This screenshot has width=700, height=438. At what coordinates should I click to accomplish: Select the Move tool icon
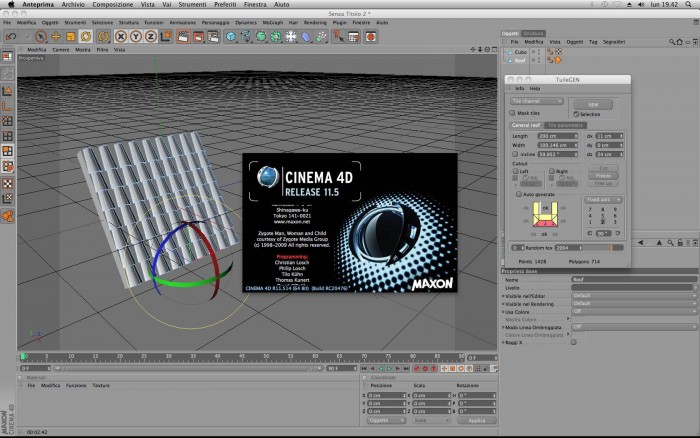56,37
